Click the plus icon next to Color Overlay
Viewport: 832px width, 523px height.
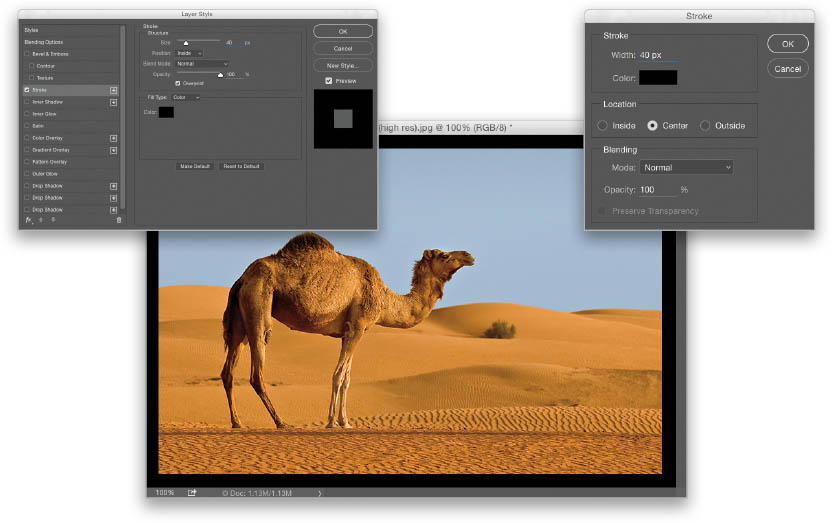click(x=113, y=138)
